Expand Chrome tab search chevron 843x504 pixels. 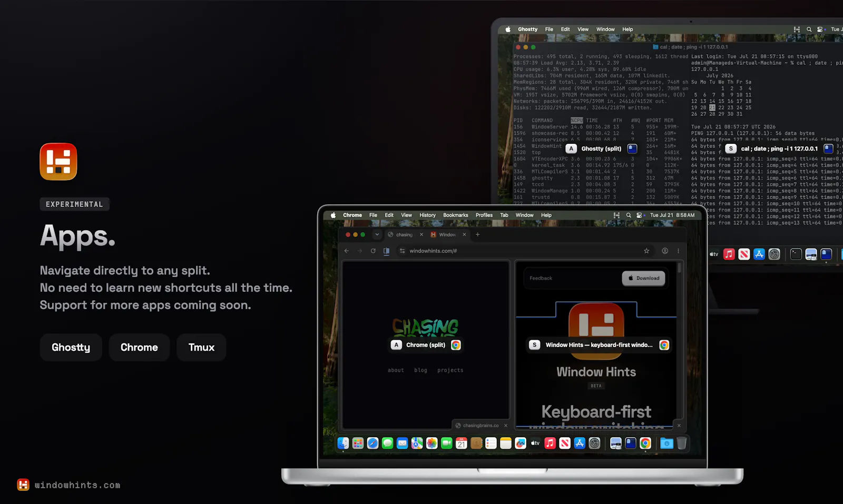tap(377, 234)
